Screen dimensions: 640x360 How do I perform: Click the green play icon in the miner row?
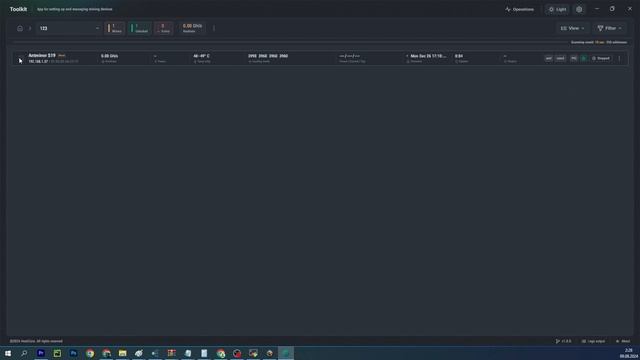pos(584,58)
